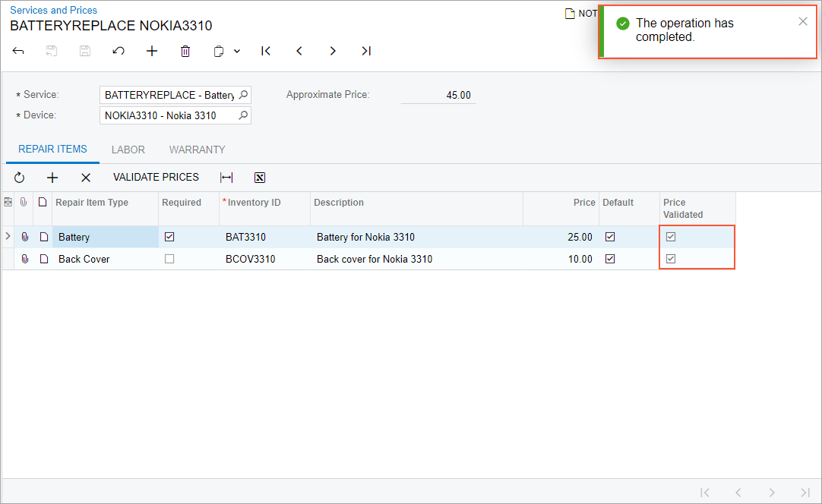Refresh the repair items grid
The width and height of the screenshot is (822, 504).
20,178
